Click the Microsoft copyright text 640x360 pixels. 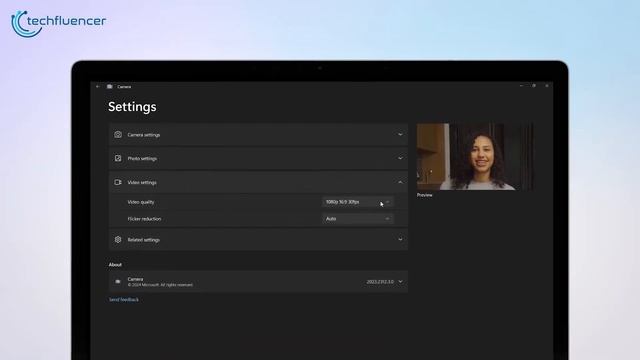[x=160, y=285]
